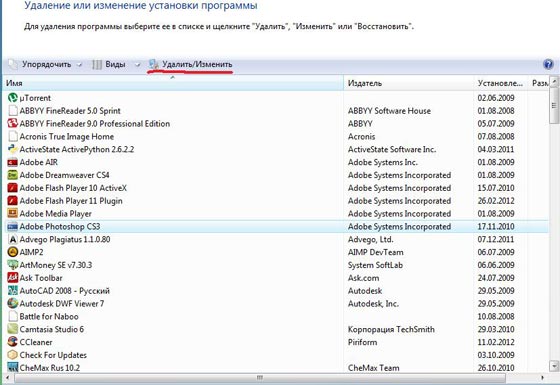This screenshot has width=560, height=385.
Task: Click install date 17.11.2010
Action: point(496,226)
